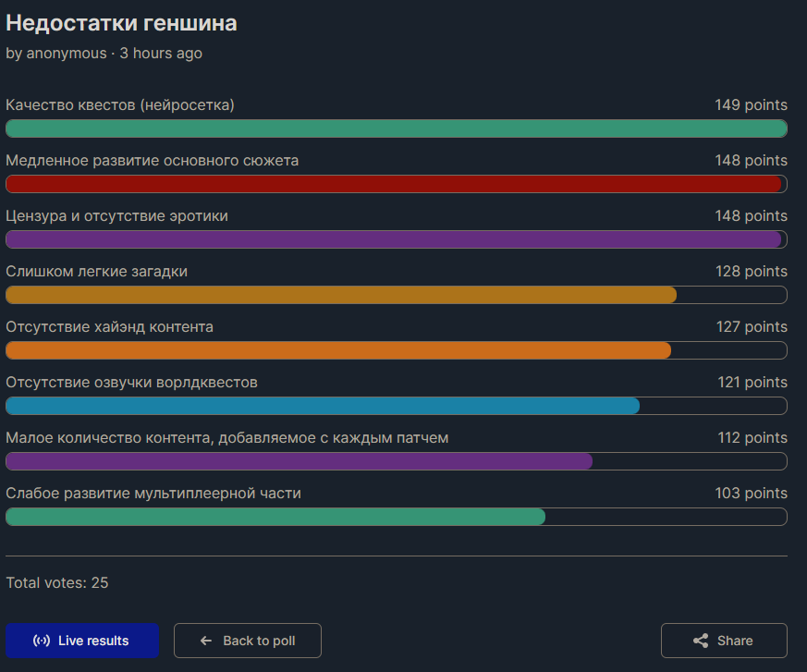807x672 pixels.
Task: Click the blue 121 points bar
Action: pyautogui.click(x=397, y=407)
